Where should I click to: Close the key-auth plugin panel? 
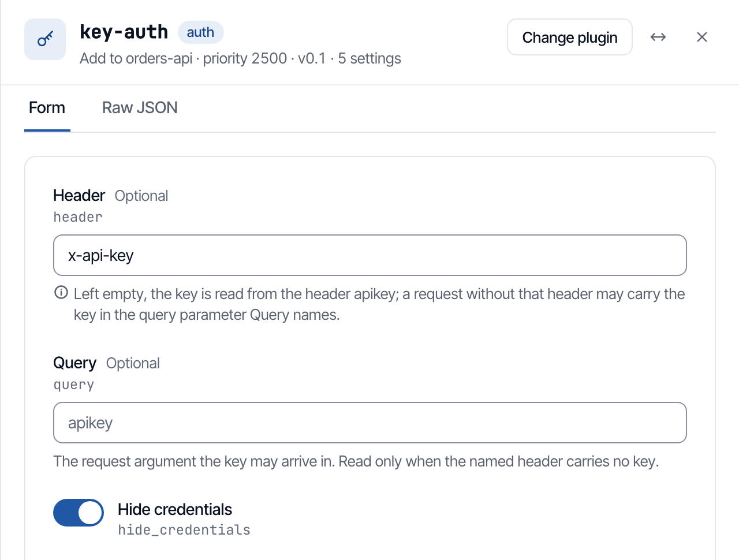coord(702,37)
